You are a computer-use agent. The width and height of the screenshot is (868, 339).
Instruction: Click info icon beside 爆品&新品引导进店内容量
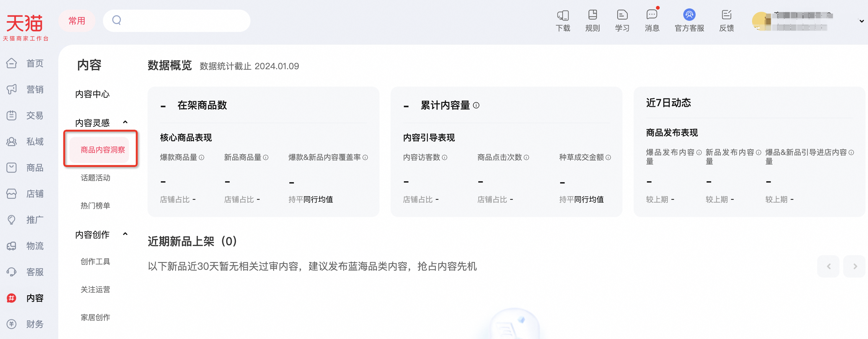pyautogui.click(x=851, y=152)
